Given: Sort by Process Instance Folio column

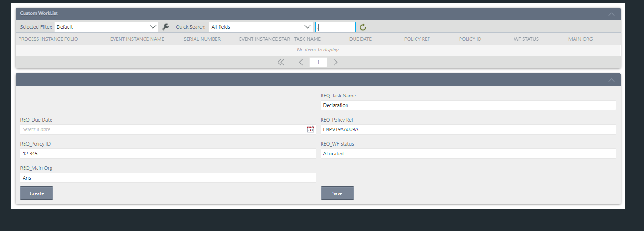Looking at the screenshot, I should click(48, 39).
